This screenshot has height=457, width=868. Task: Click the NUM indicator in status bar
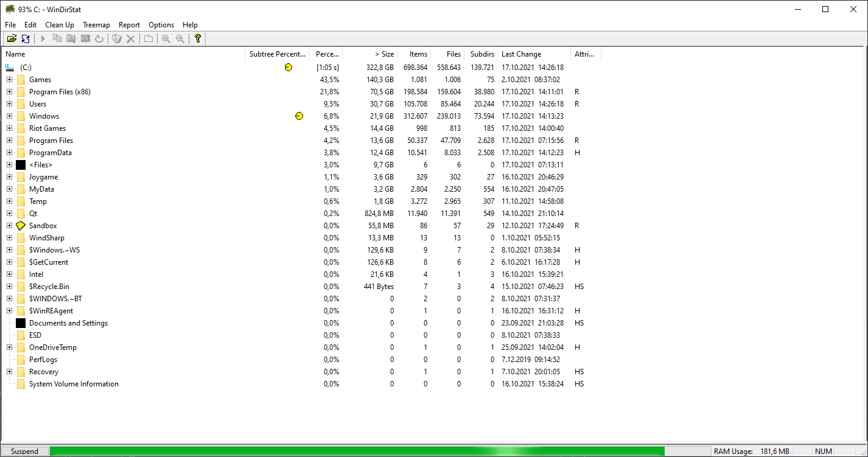823,452
